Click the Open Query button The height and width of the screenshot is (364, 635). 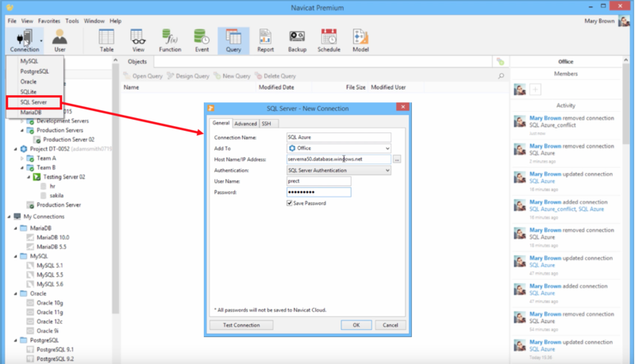pos(143,75)
